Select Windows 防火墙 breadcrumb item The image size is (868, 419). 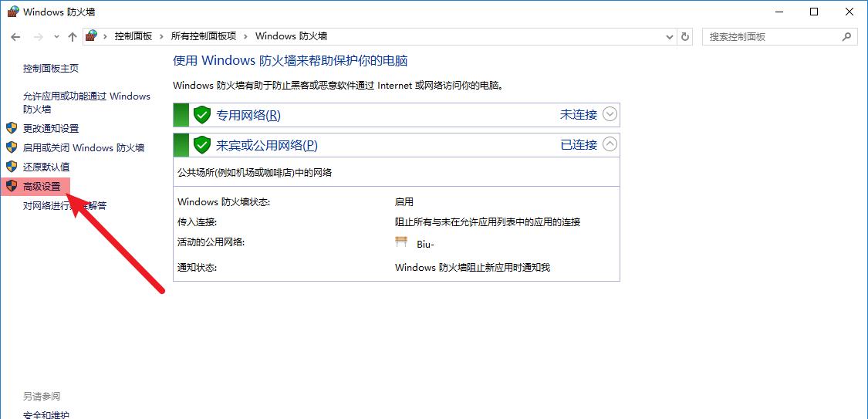pyautogui.click(x=291, y=36)
